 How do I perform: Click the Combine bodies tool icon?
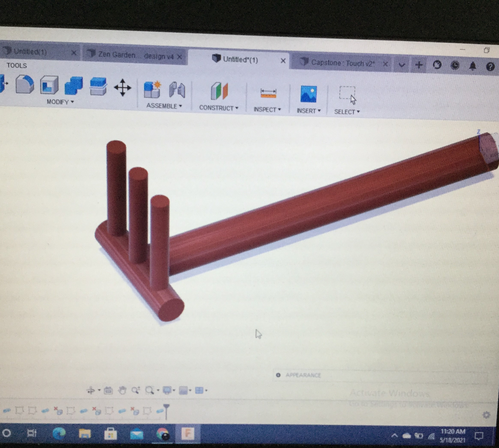pos(73,86)
